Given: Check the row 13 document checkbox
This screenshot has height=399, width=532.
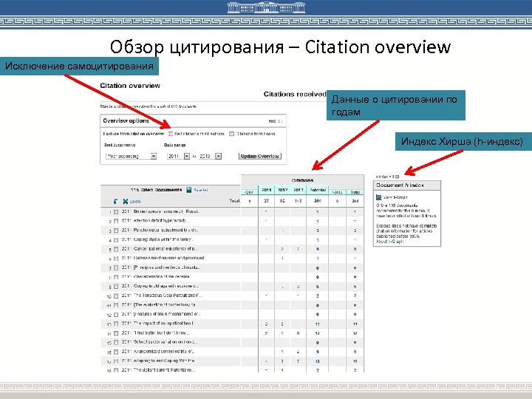Looking at the screenshot, I should (x=116, y=324).
